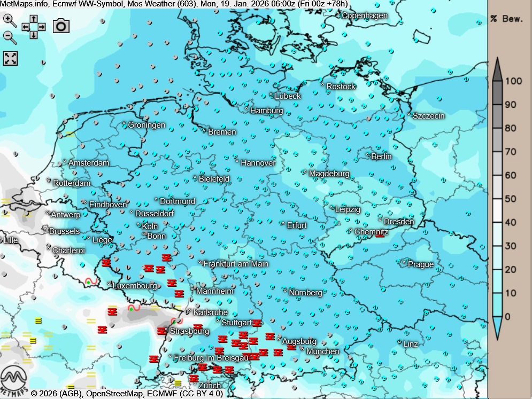Image resolution: width=532 pixels, height=399 pixels.
Task: Click the Hamburg city marker
Action: pos(246,109)
